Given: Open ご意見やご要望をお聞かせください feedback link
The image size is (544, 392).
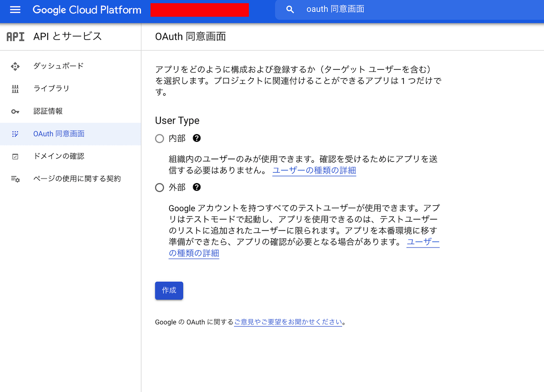Looking at the screenshot, I should [288, 322].
